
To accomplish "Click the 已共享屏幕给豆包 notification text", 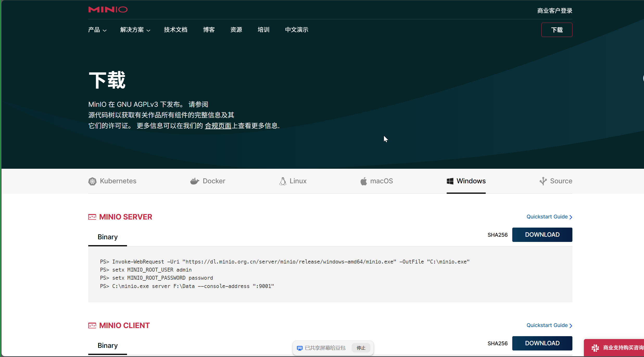I will (x=325, y=348).
